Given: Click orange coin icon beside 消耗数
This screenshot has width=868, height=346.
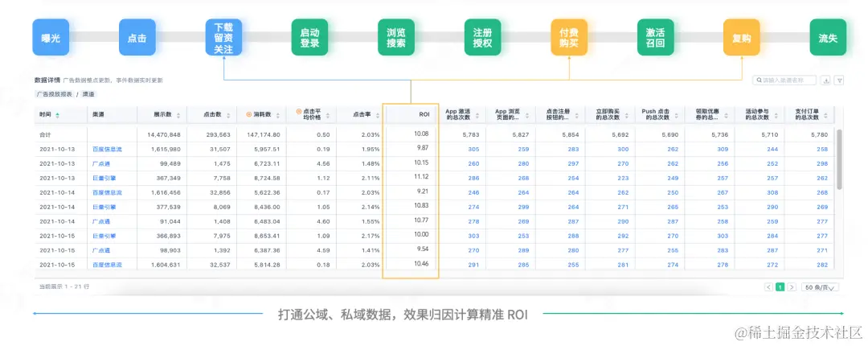Looking at the screenshot, I should point(249,115).
